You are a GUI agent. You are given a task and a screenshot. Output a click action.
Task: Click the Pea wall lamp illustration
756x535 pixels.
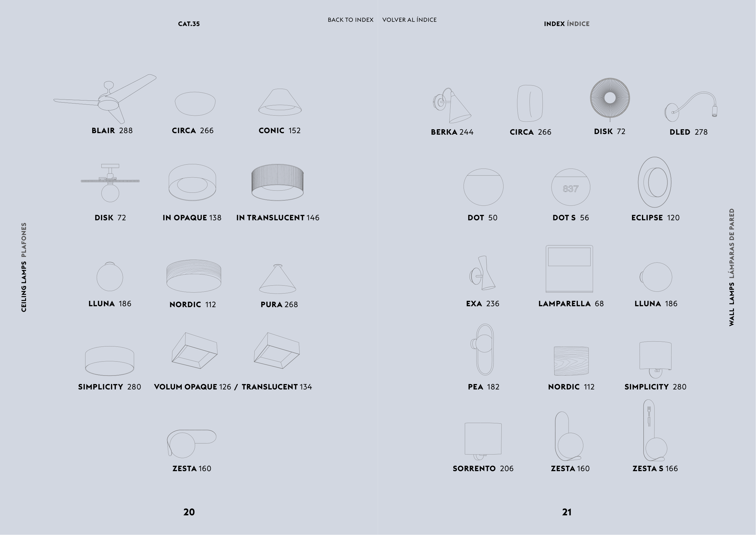[483, 350]
